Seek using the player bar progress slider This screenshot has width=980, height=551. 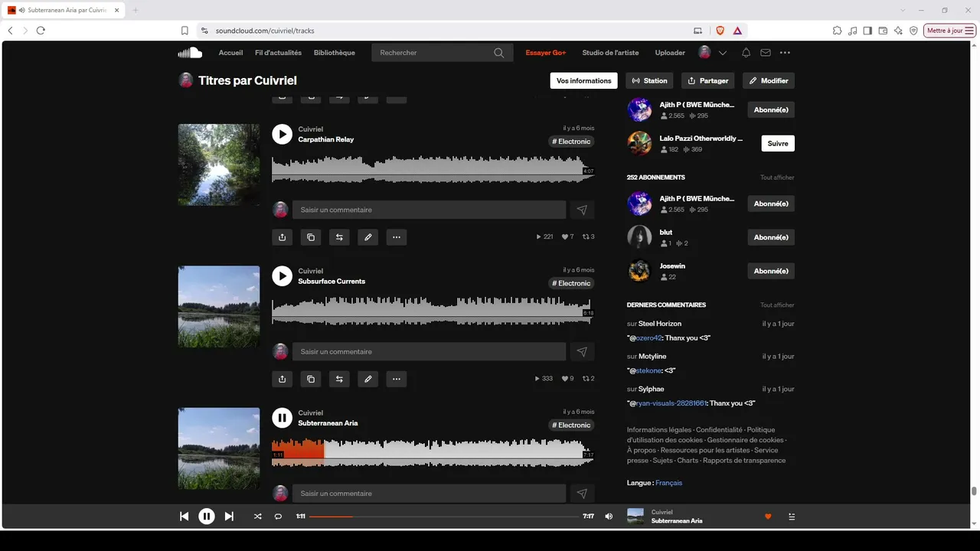tap(444, 517)
